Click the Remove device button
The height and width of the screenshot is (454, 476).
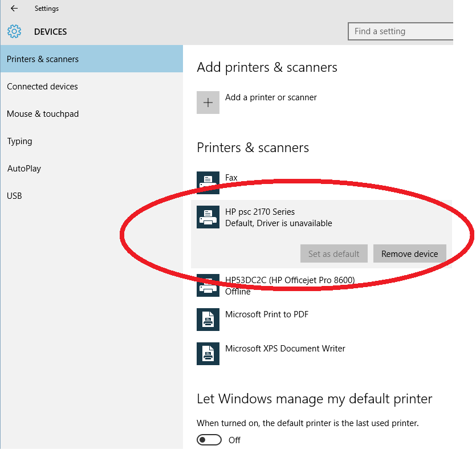pos(410,254)
